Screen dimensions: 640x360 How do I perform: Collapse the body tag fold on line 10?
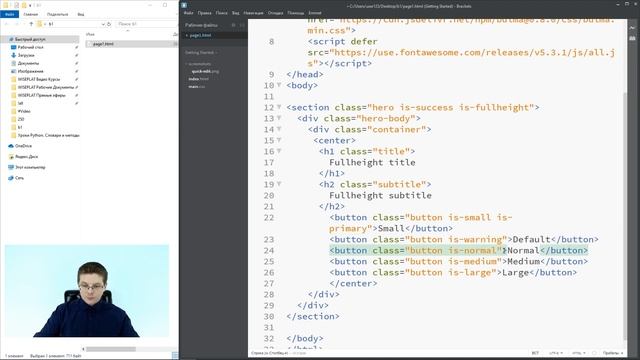click(x=279, y=85)
